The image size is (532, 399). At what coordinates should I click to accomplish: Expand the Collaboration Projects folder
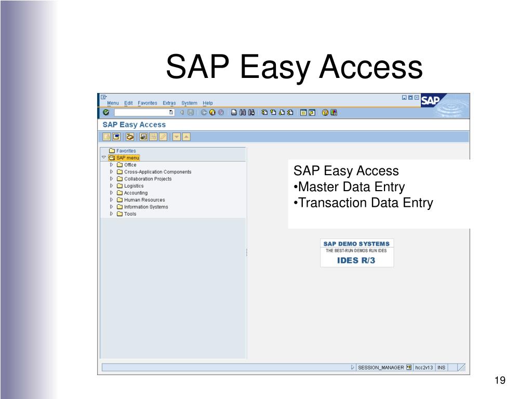pyautogui.click(x=111, y=179)
